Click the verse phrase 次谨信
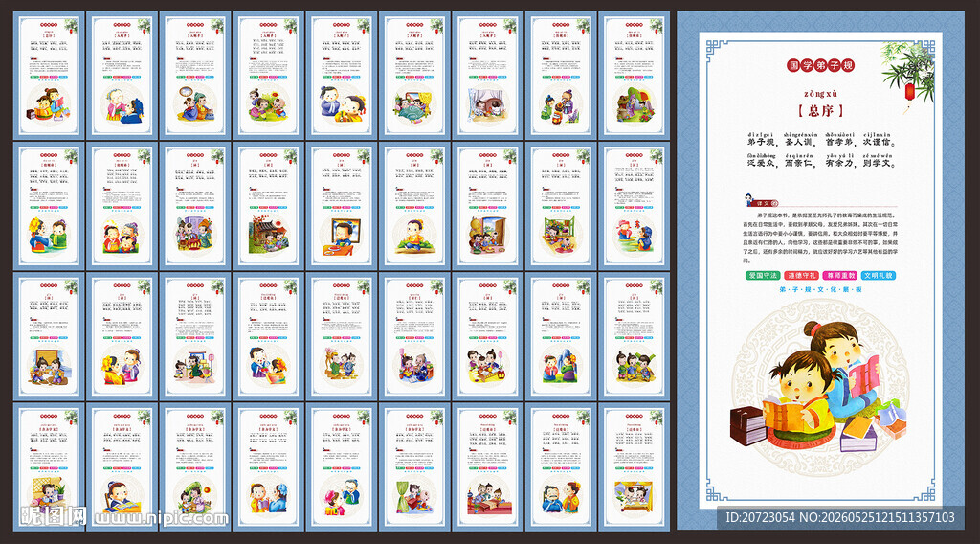 tap(879, 142)
